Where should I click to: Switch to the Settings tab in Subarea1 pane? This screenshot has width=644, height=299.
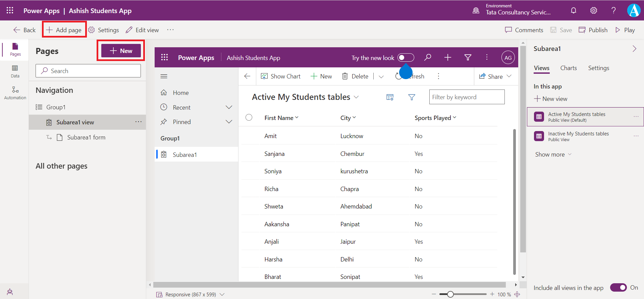[x=598, y=68]
